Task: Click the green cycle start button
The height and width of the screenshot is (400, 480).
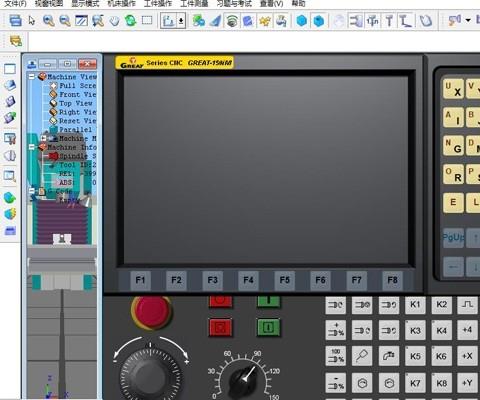Action: tap(269, 327)
